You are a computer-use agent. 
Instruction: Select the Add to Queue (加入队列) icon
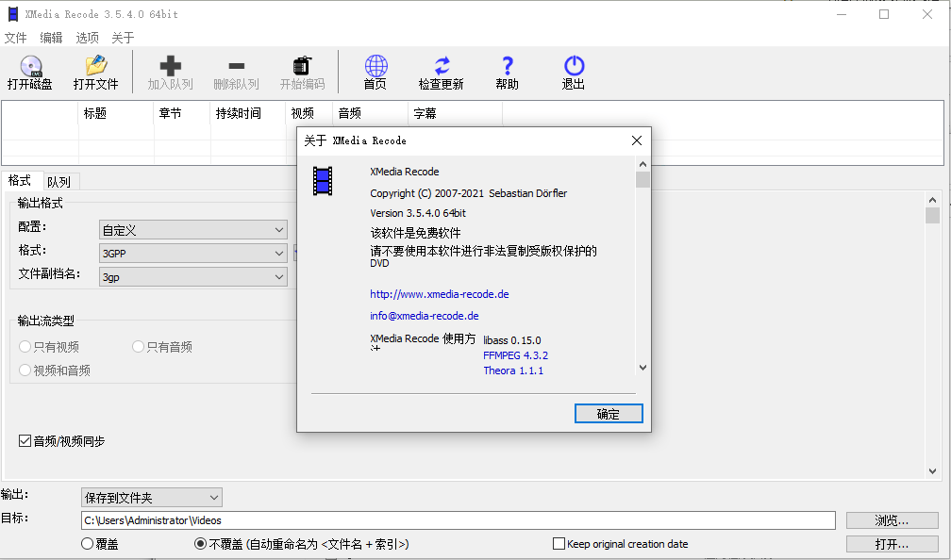171,71
